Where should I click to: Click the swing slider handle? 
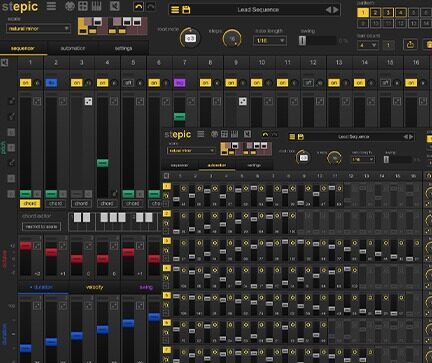coord(302,41)
